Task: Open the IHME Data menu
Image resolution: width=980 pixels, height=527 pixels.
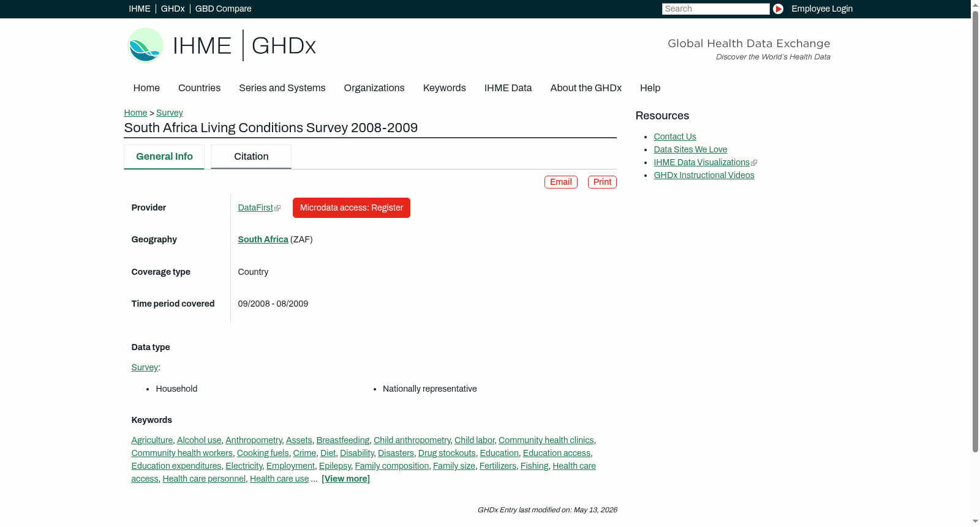Action: click(508, 88)
